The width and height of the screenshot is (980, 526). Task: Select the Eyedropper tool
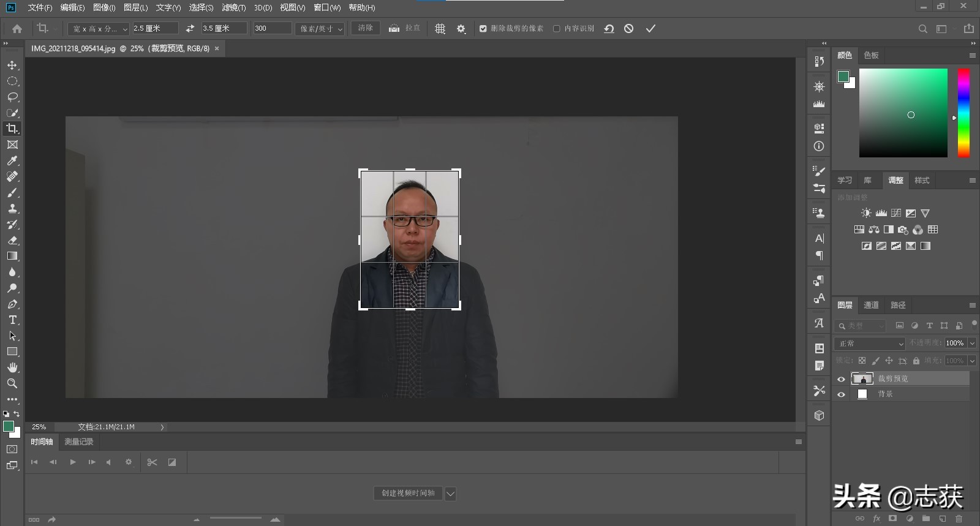click(x=12, y=160)
